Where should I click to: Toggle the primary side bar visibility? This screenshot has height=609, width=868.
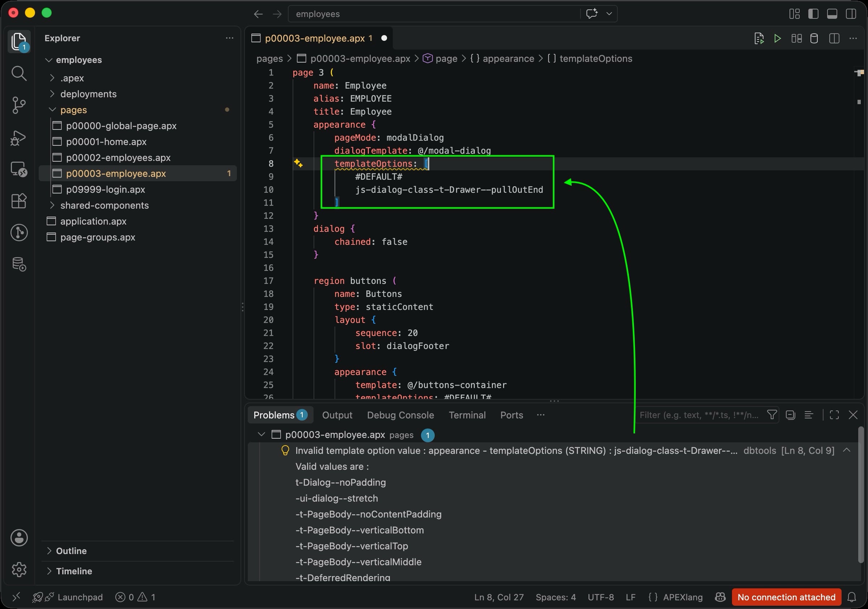click(x=813, y=14)
